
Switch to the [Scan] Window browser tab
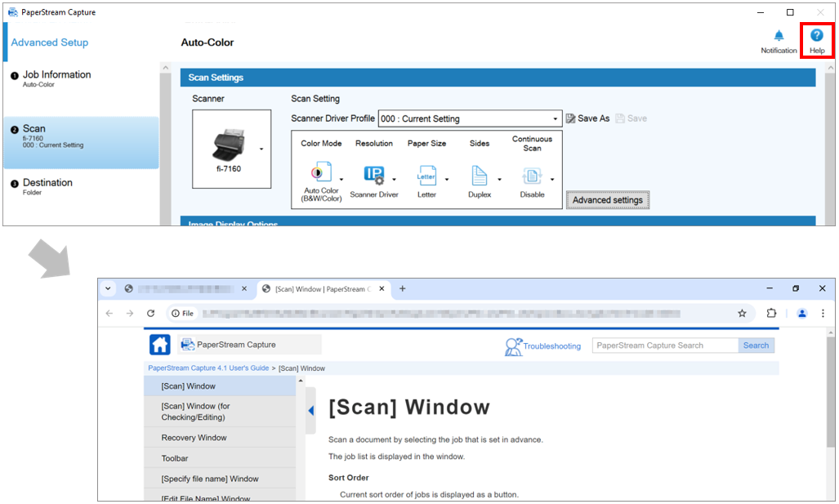coord(324,289)
